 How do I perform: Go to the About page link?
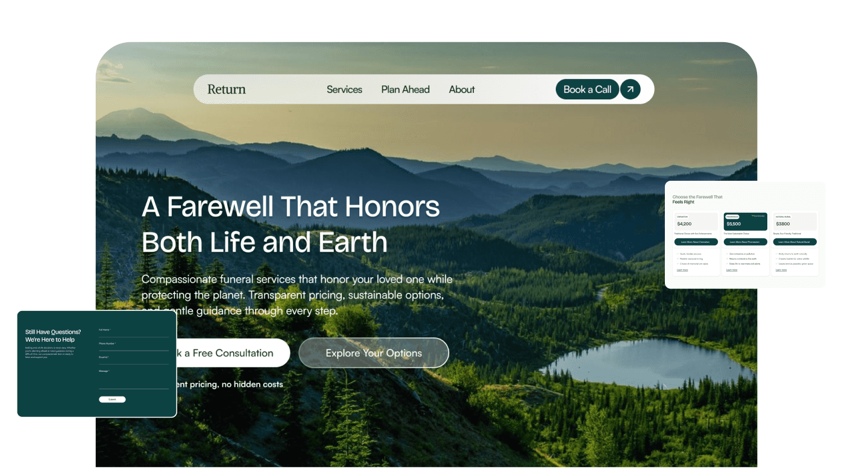click(x=462, y=89)
